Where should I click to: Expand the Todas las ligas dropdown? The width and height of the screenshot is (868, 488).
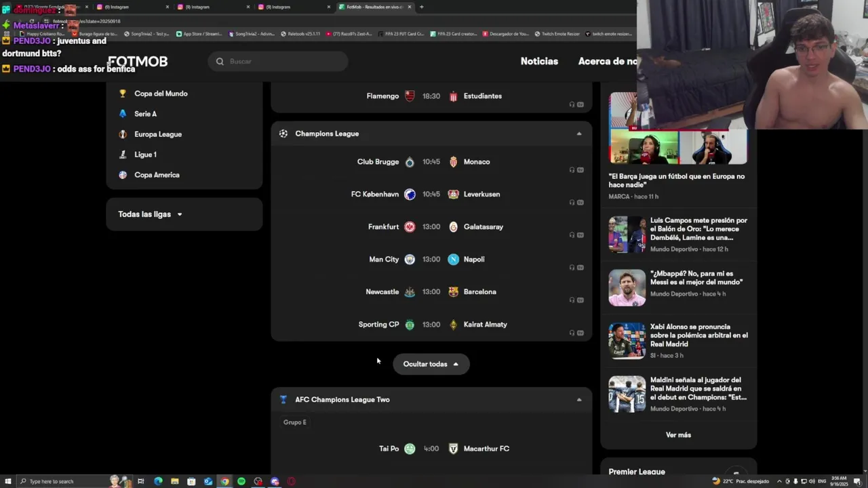[151, 214]
